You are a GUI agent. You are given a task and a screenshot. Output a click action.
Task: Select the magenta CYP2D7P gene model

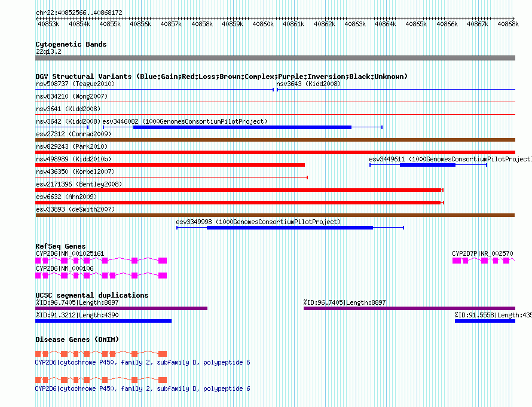click(x=484, y=261)
